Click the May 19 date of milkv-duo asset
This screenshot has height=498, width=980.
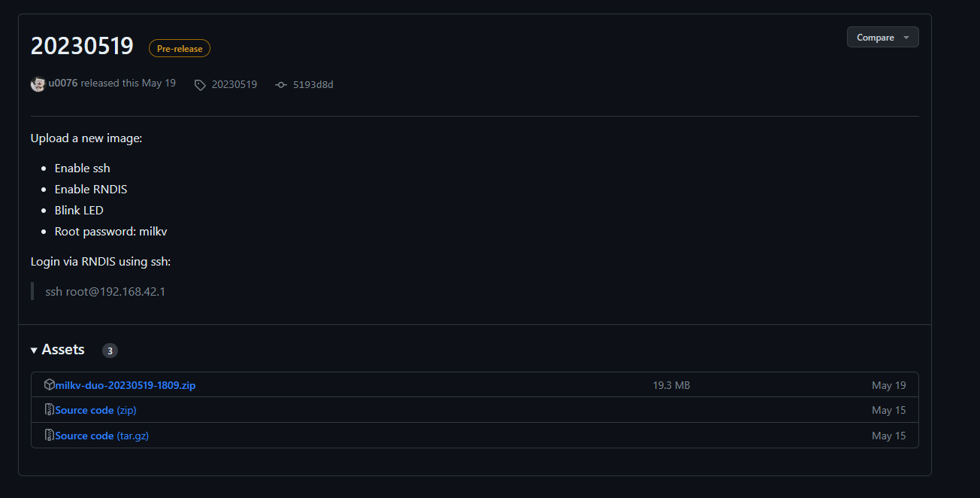[888, 385]
